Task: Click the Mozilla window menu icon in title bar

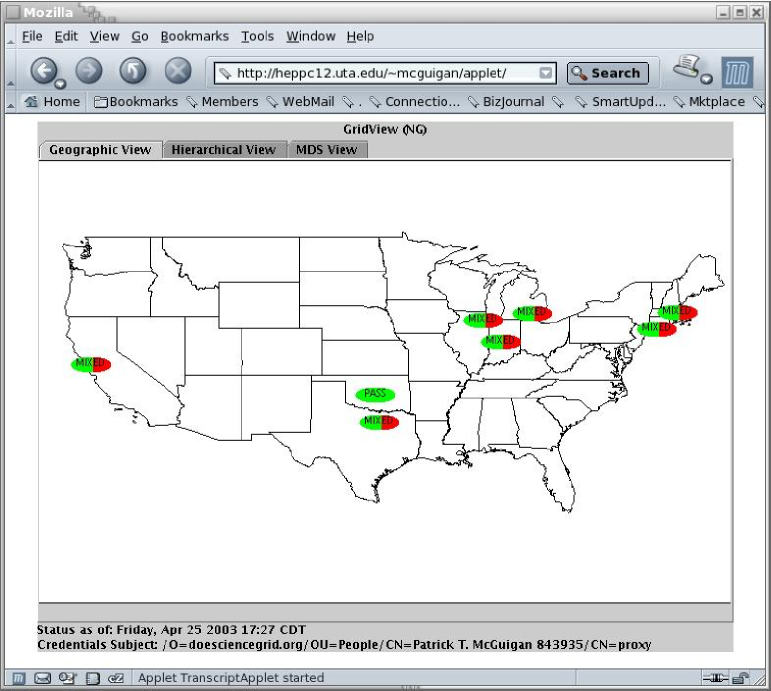Action: (13, 12)
